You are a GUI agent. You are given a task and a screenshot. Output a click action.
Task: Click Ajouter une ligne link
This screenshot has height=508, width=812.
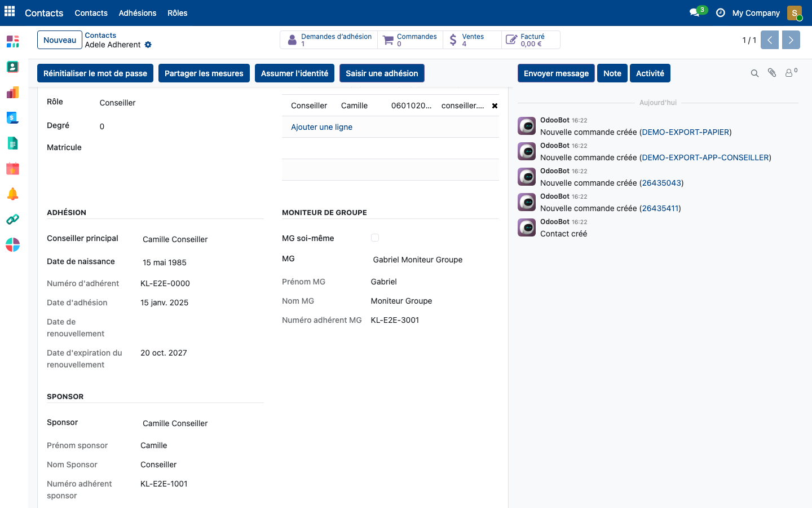(321, 127)
